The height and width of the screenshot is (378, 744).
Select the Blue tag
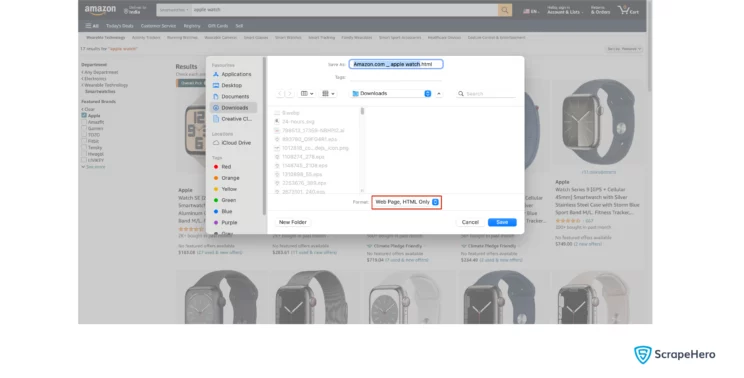pyautogui.click(x=223, y=212)
